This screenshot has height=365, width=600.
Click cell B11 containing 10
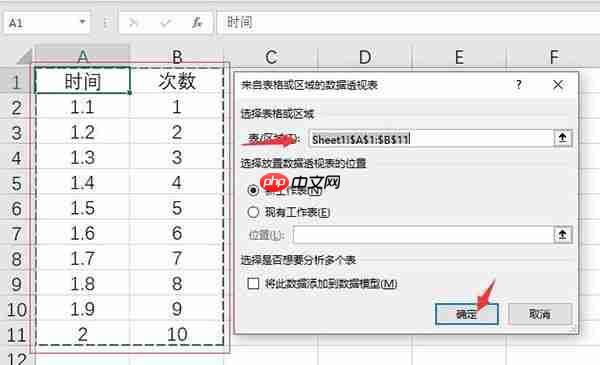coord(177,334)
